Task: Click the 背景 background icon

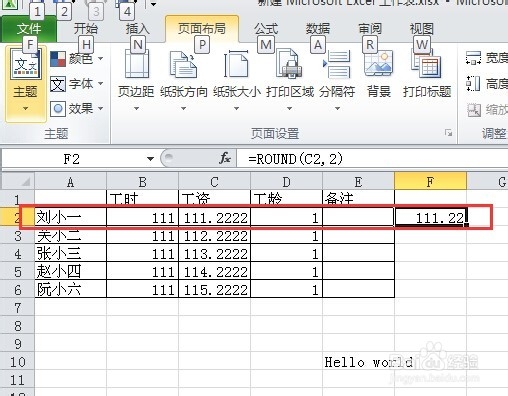Action: [x=378, y=64]
